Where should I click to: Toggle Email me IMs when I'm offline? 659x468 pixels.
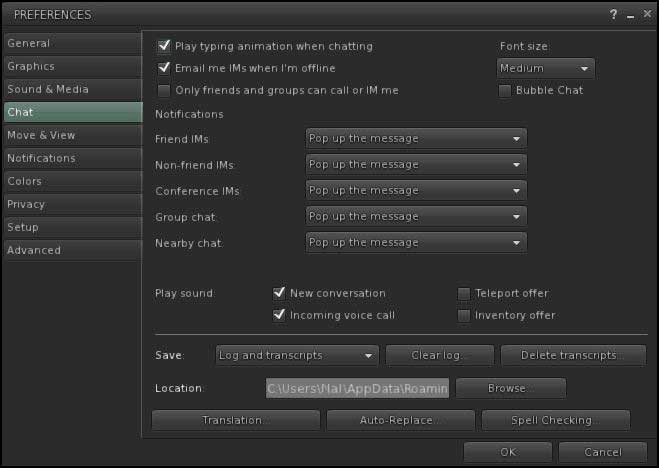(x=165, y=69)
